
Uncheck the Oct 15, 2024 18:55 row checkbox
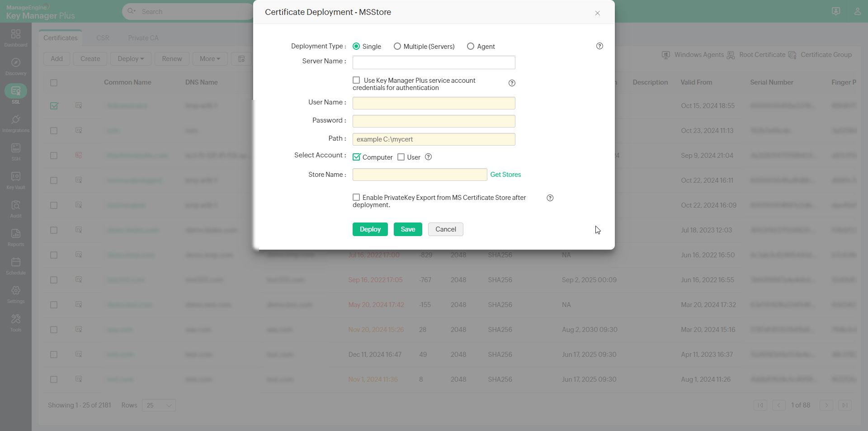(x=54, y=106)
